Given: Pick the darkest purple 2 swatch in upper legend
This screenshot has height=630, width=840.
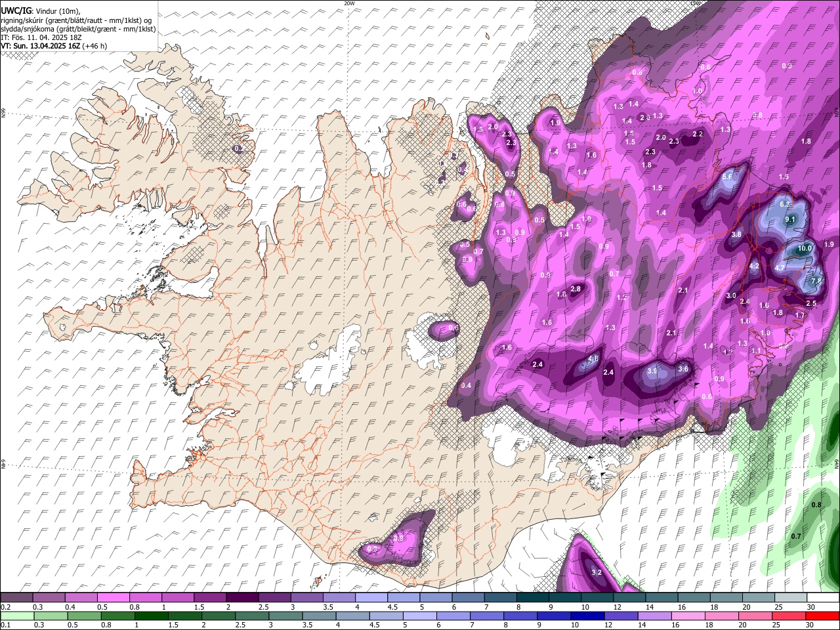Looking at the screenshot, I should tap(241, 598).
